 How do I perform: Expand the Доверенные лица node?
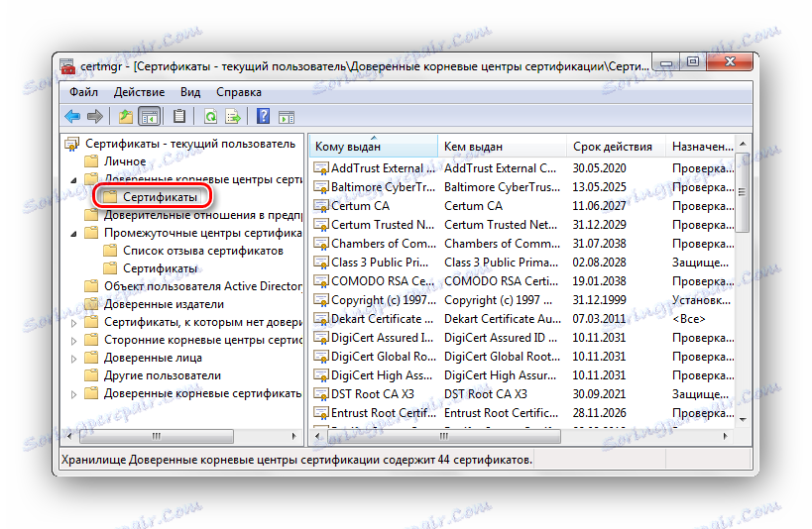pos(73,359)
